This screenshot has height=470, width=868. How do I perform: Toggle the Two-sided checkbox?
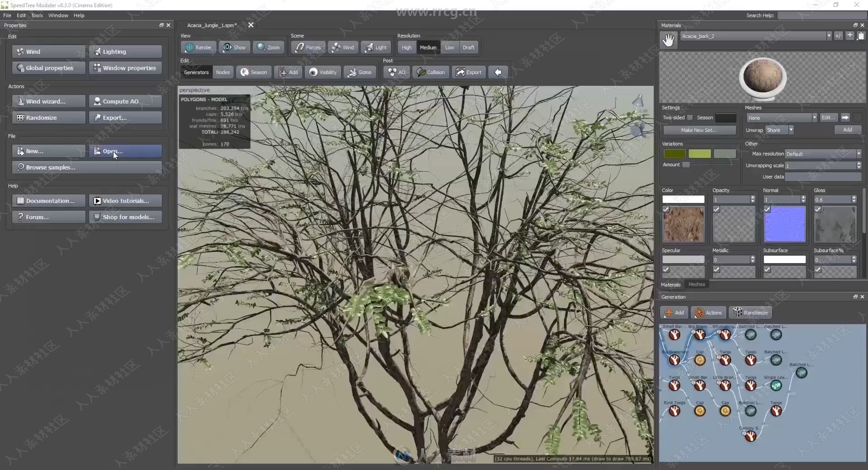coord(690,117)
